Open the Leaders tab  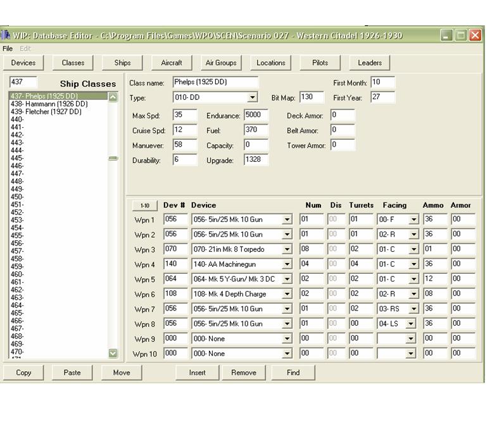[370, 63]
